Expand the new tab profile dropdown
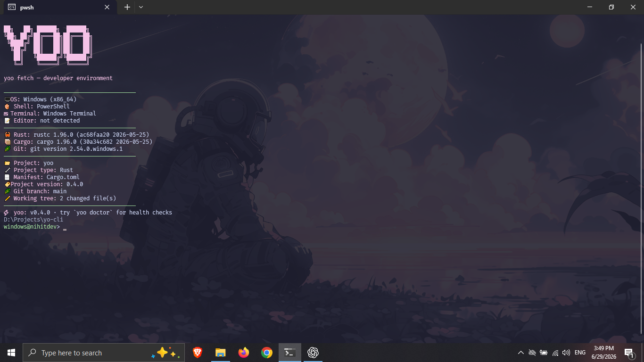644x362 pixels. click(140, 7)
